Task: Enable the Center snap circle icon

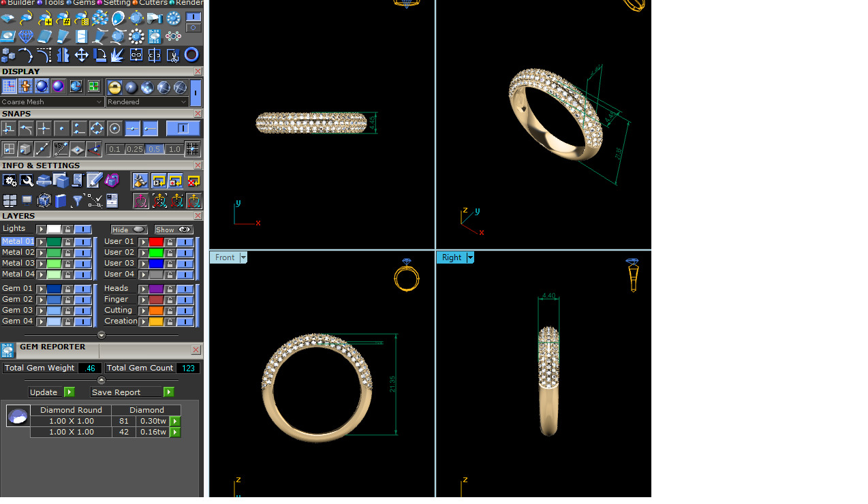Action: click(x=114, y=129)
